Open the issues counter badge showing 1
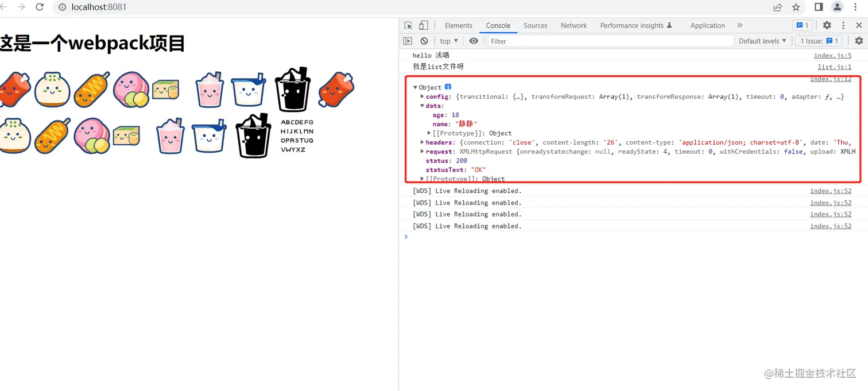 click(x=802, y=25)
